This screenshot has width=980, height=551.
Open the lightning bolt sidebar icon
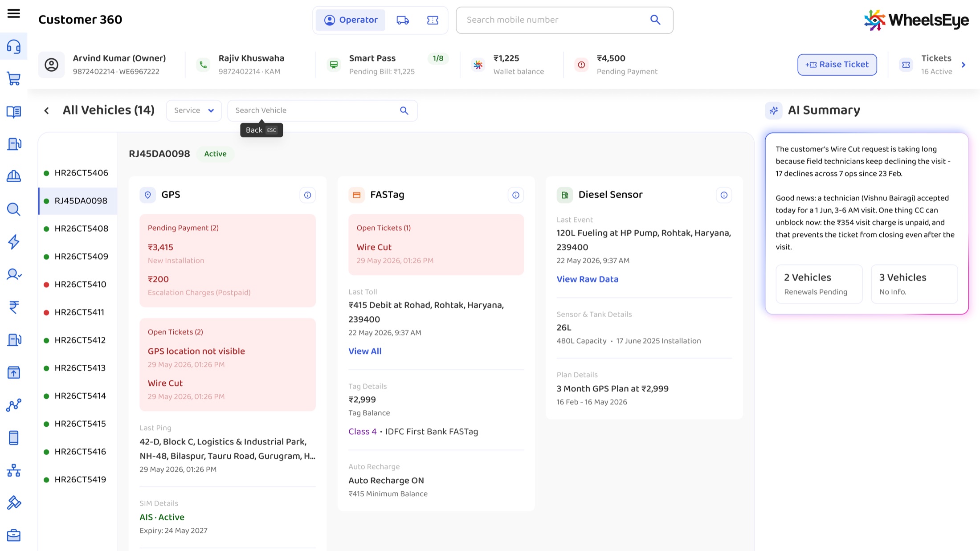14,242
